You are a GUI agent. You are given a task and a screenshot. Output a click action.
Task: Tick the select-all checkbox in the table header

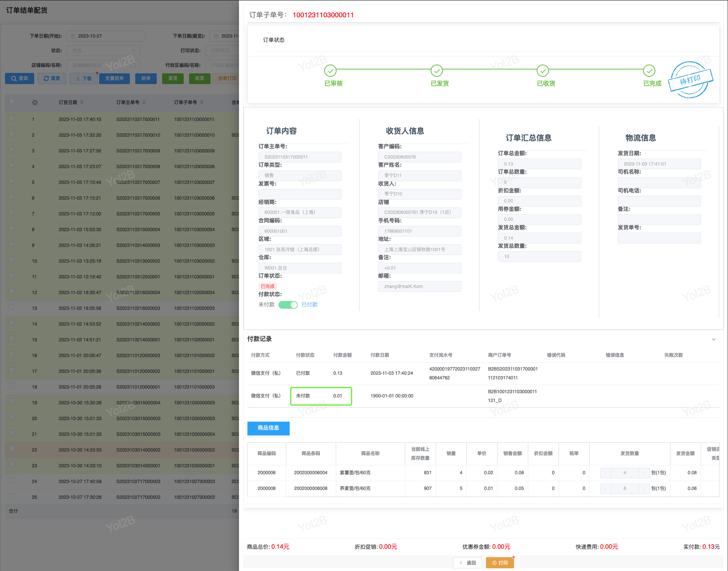pos(12,101)
